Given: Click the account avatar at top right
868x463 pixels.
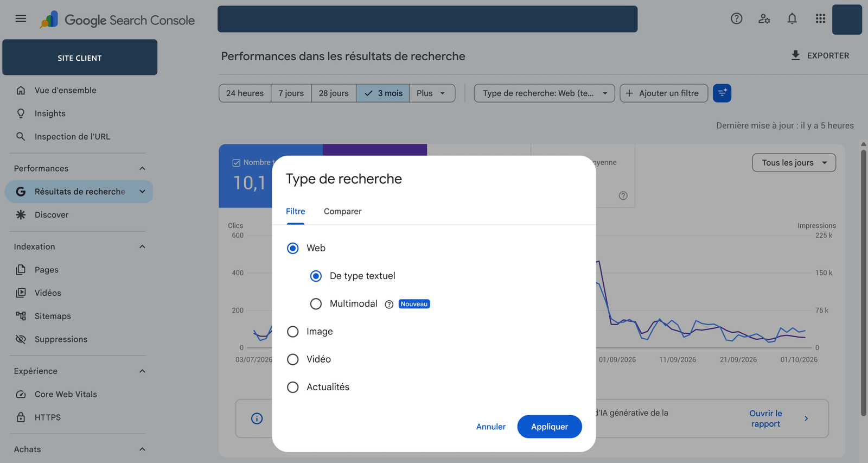Looking at the screenshot, I should coord(847,20).
